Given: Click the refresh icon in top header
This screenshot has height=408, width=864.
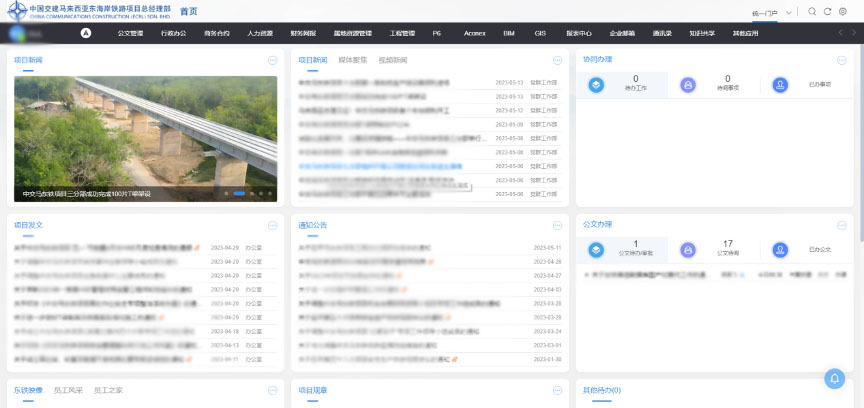Looking at the screenshot, I should click(x=827, y=11).
